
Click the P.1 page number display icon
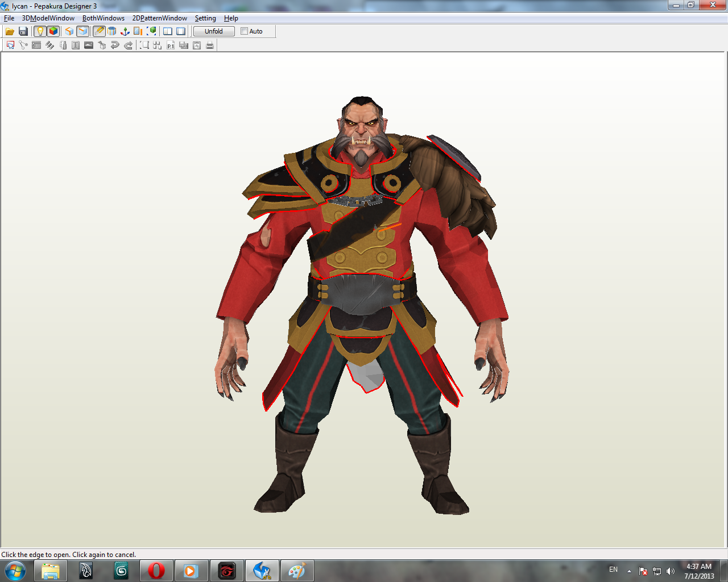170,45
